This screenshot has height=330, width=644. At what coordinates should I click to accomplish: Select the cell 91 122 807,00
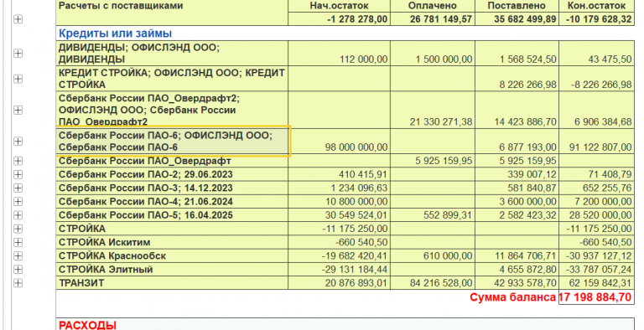click(596, 142)
